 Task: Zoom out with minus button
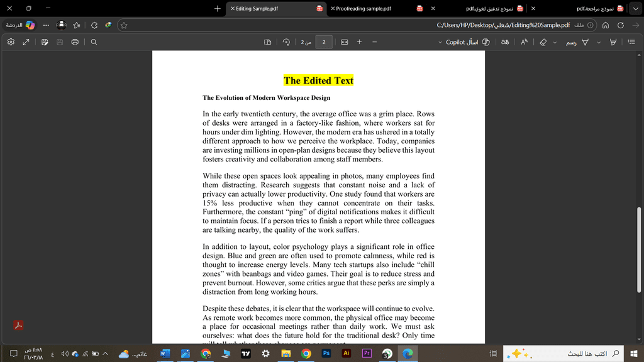pyautogui.click(x=375, y=42)
